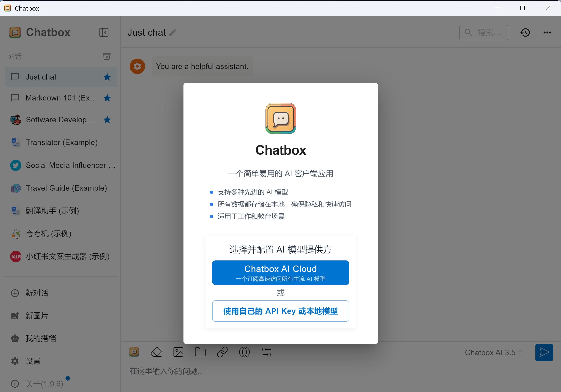Open 小红书文案生成器 (示例) conversation
The height and width of the screenshot is (392, 561).
coord(61,256)
